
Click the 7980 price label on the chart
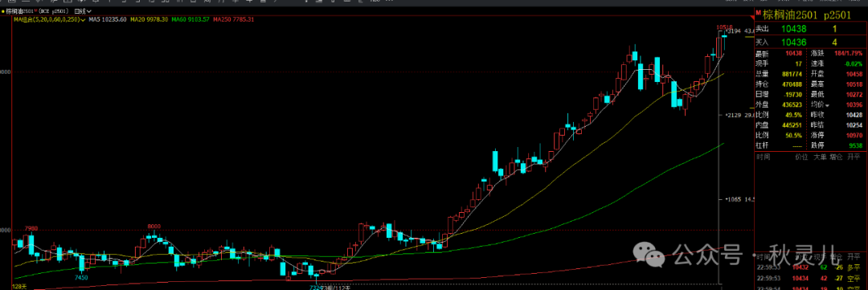click(x=31, y=229)
